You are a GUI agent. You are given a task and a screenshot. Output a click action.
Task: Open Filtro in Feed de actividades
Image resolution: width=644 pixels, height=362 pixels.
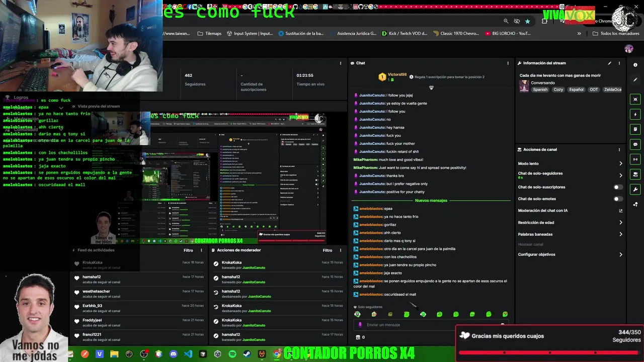click(188, 250)
